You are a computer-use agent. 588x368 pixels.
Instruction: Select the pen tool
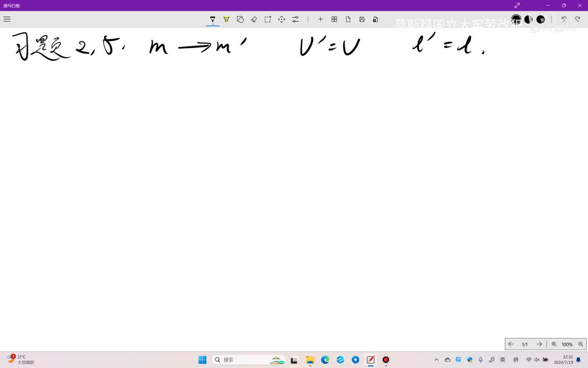(x=213, y=19)
